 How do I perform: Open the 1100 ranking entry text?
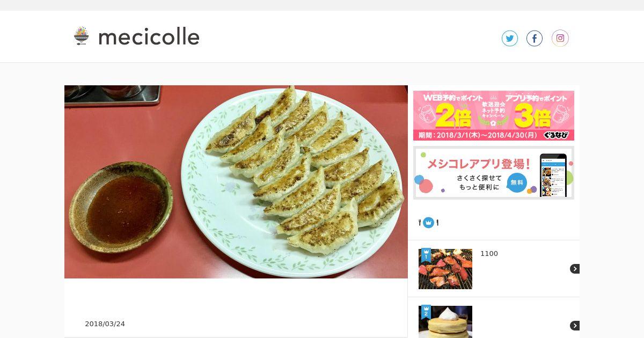489,254
